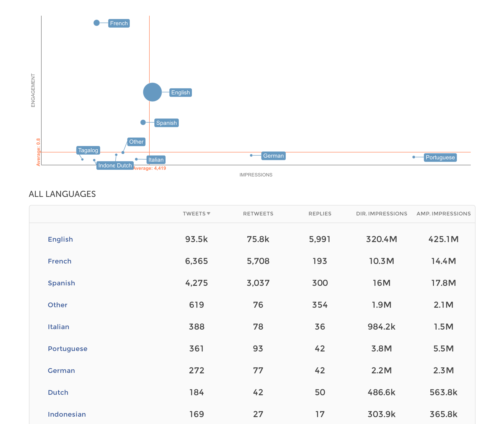Viewport: 504px width, 424px height.
Task: Open the French language link
Action: pos(60,261)
